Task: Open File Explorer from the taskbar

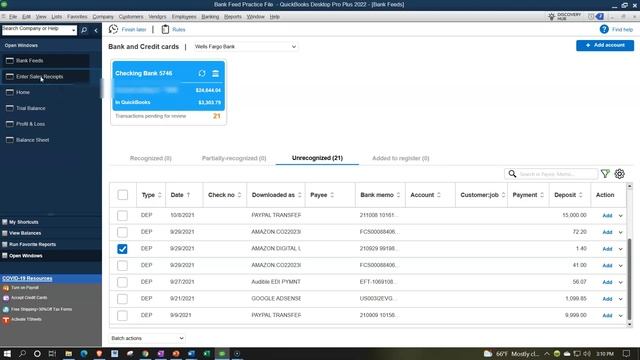Action: [x=68, y=353]
